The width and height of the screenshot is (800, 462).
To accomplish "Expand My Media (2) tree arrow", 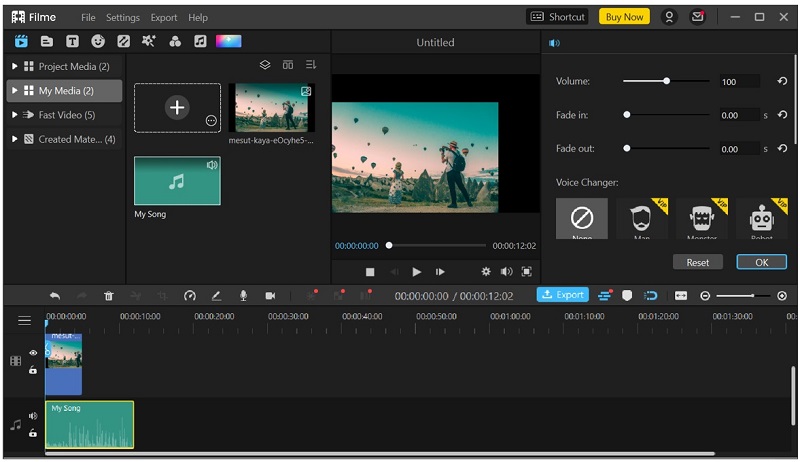I will [15, 90].
